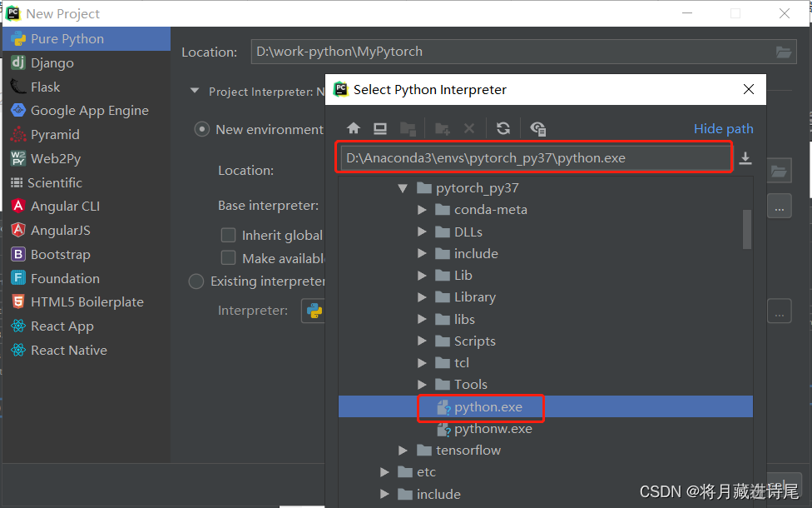
Task: Choose Bootstrap project type
Action: pyautogui.click(x=87, y=254)
